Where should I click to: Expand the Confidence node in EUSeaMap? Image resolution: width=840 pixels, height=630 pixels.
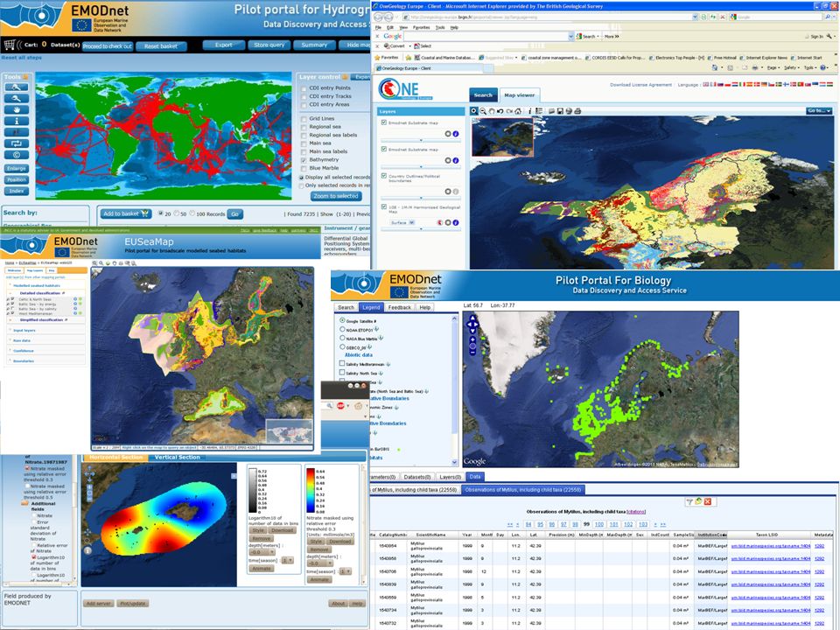[10, 351]
